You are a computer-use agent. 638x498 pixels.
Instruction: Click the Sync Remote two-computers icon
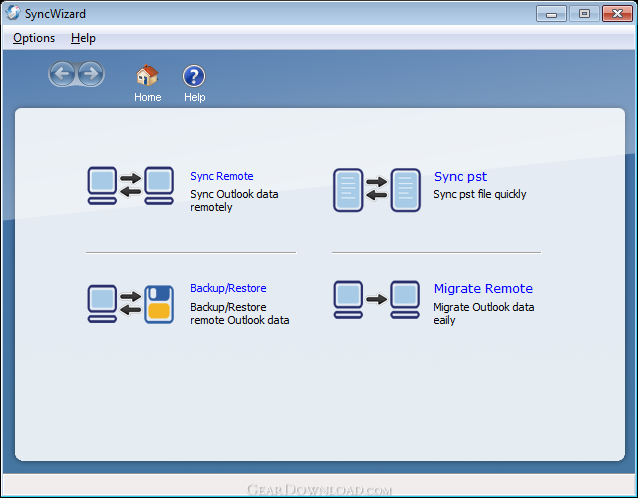(131, 186)
